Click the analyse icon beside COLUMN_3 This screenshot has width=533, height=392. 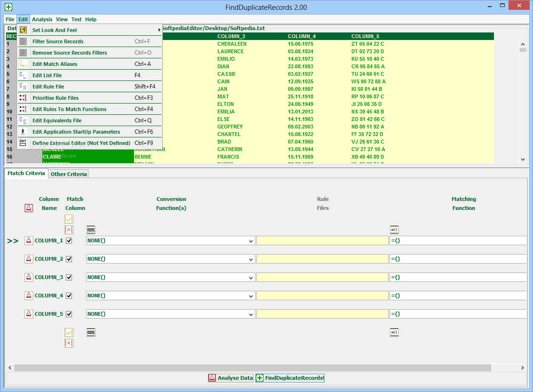[x=29, y=278]
